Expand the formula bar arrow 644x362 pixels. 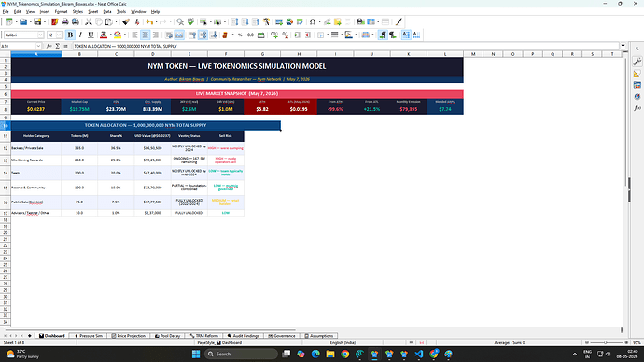pyautogui.click(x=623, y=46)
